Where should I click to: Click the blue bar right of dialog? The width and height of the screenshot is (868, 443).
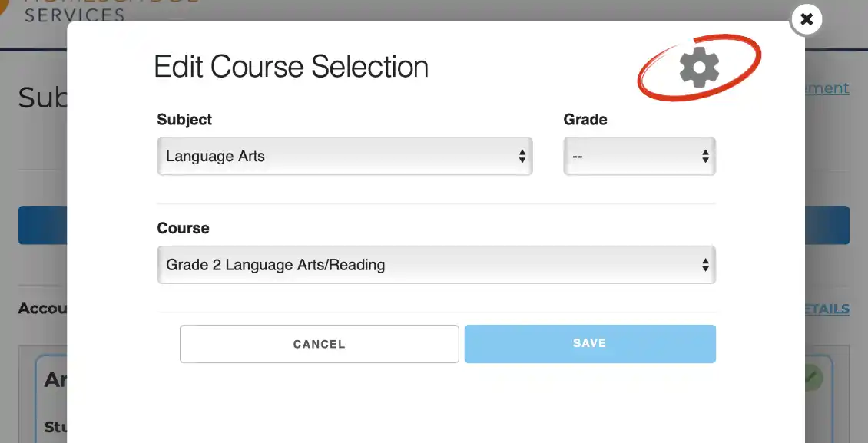pyautogui.click(x=827, y=225)
